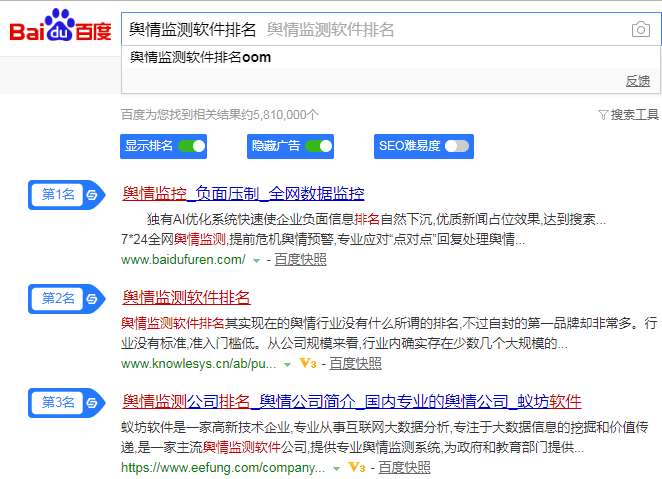This screenshot has height=479, width=662.
Task: Click the 第3名 rank badge icon
Action: (x=67, y=403)
